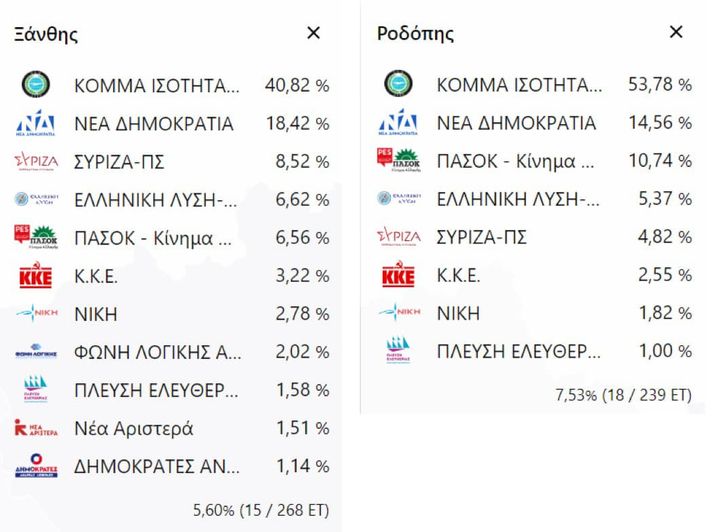
Task: Click the Ξάνθης panel title
Action: (x=45, y=34)
